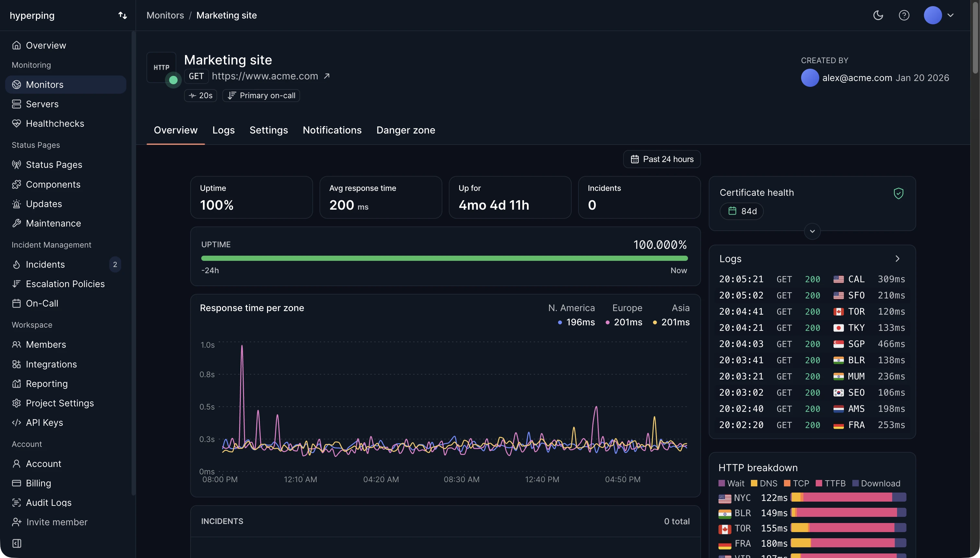Click the TTFB legend color swatch
Screen dimensions: 980x558
[819, 483]
